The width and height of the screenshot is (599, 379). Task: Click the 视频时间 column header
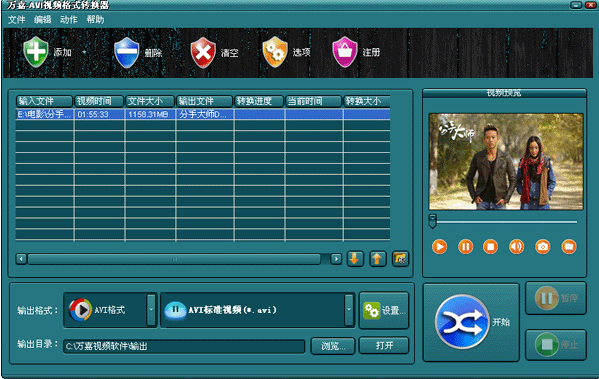[99, 101]
